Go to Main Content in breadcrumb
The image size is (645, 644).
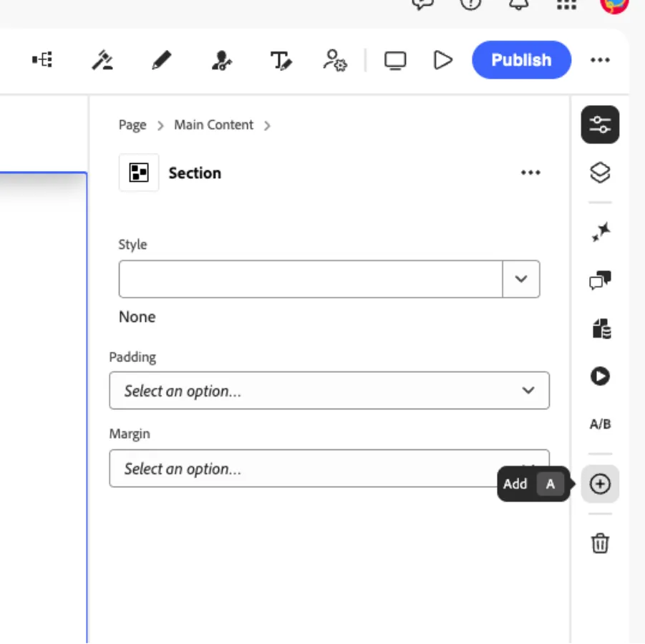[213, 125]
